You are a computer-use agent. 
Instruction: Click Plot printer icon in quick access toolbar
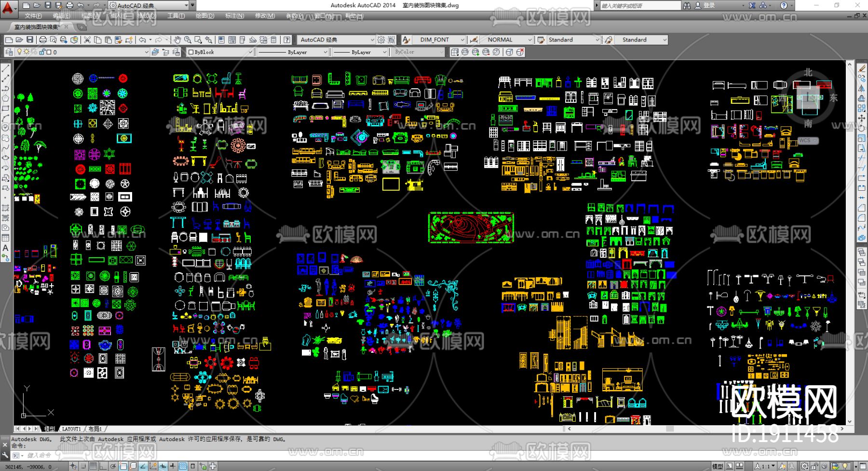[x=69, y=5]
